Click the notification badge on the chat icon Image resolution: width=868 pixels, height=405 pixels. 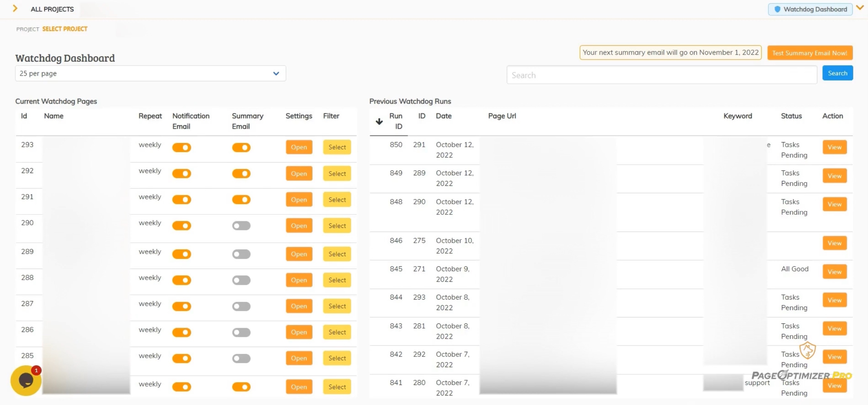[36, 371]
